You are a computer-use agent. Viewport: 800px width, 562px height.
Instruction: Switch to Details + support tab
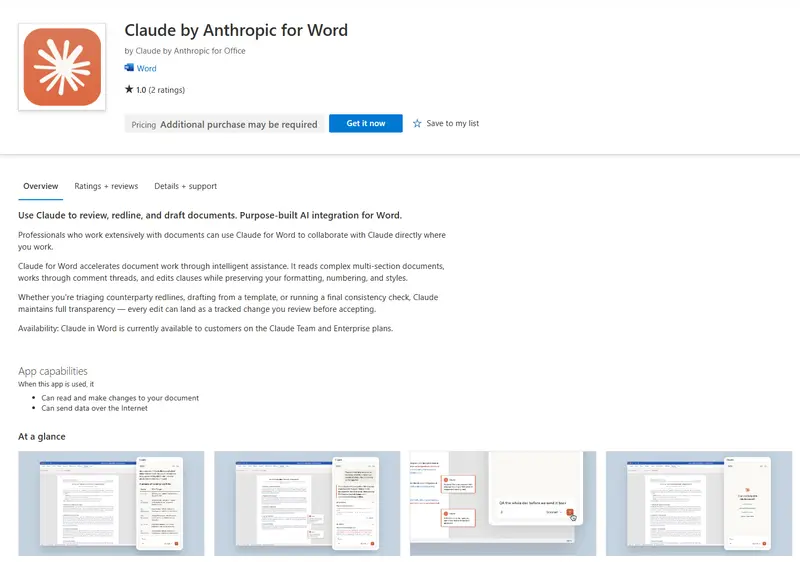click(186, 186)
